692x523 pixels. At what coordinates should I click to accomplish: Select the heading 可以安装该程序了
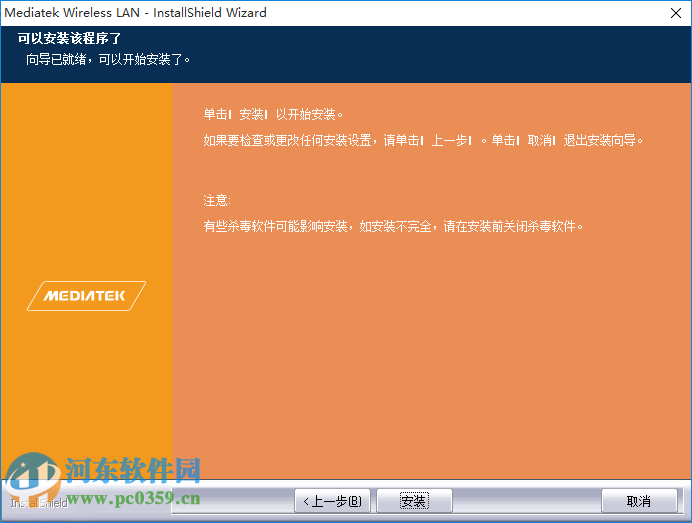click(69, 38)
